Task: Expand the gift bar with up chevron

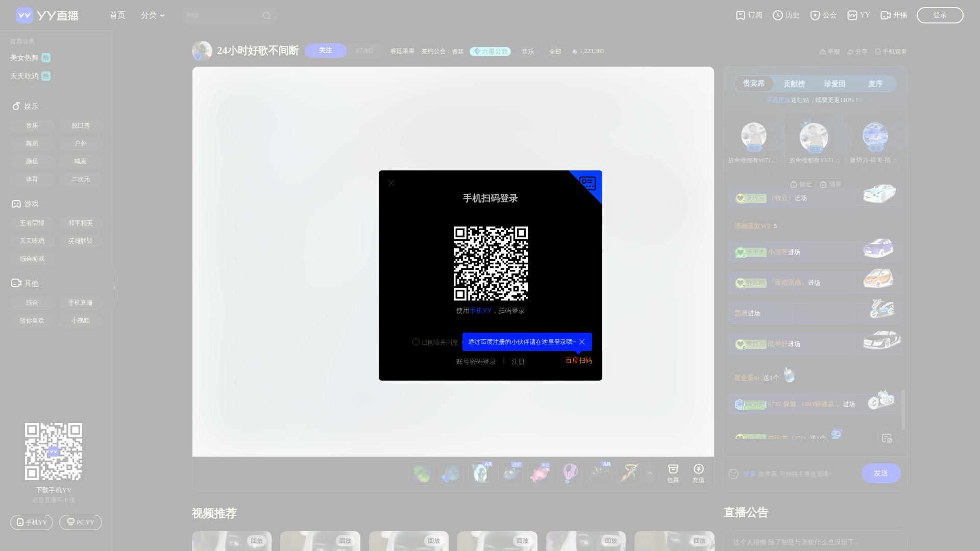Action: pos(650,473)
